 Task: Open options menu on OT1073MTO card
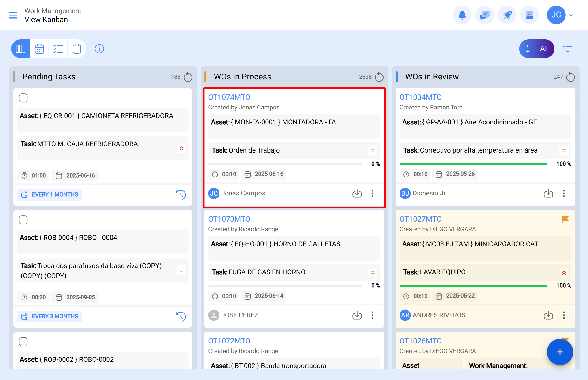[372, 315]
